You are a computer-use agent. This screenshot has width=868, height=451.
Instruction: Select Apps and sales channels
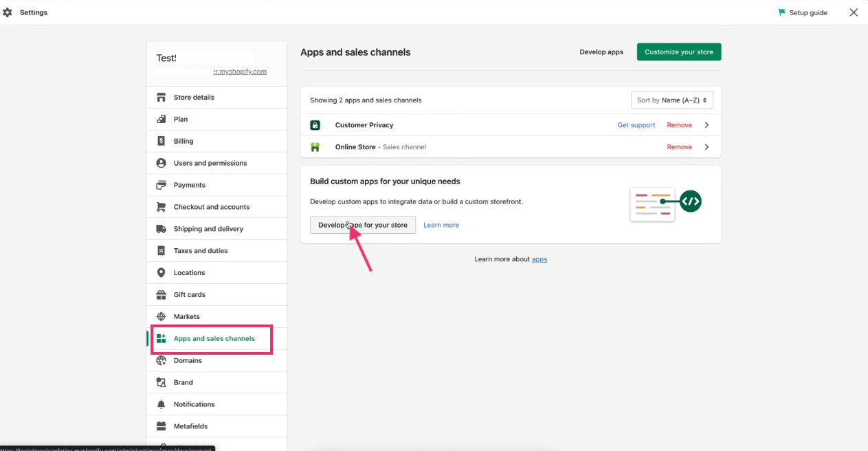pos(216,338)
